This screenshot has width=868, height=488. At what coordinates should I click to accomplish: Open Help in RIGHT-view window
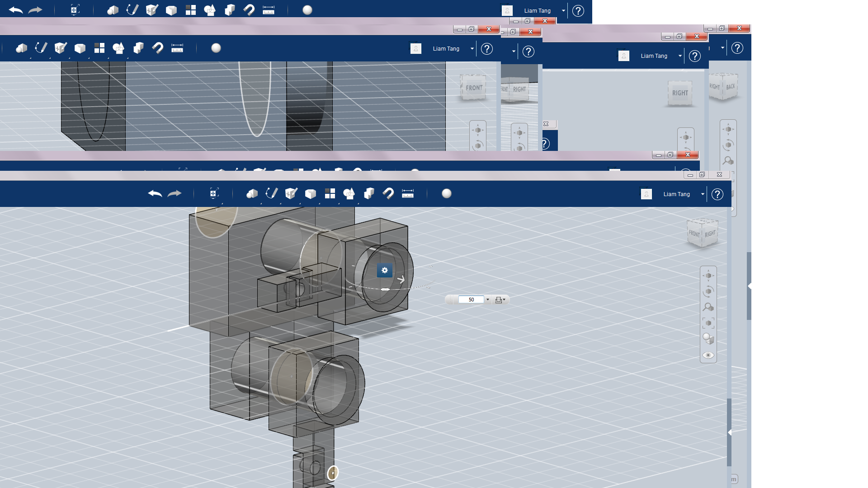[695, 56]
